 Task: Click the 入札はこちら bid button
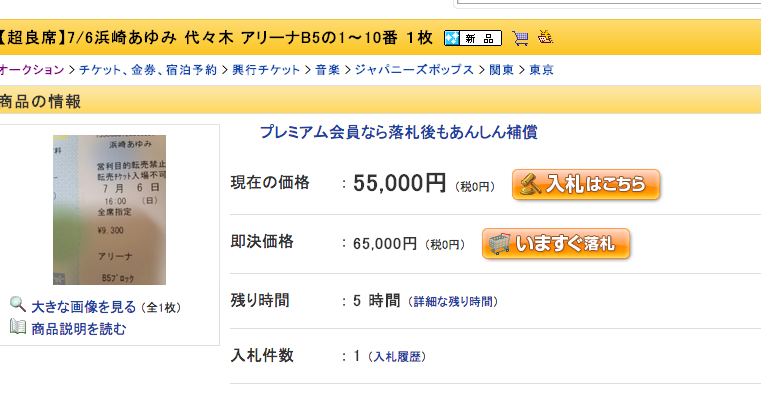(x=586, y=184)
